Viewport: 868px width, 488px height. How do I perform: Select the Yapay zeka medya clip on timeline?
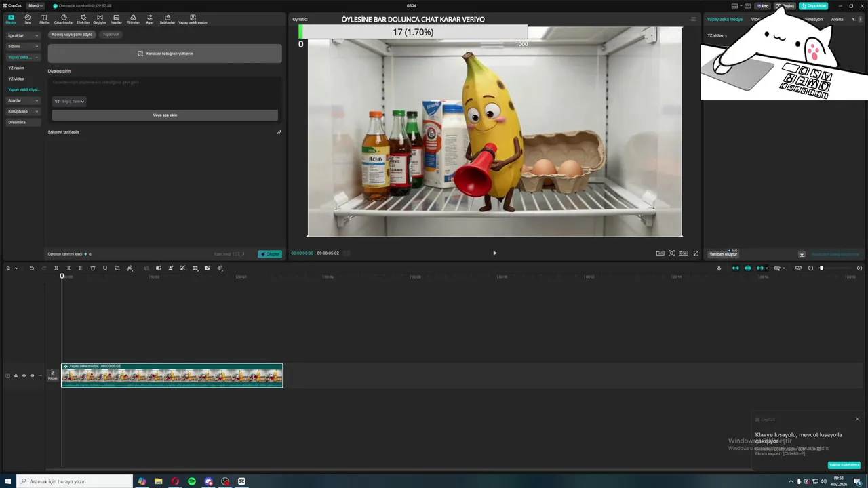point(172,375)
